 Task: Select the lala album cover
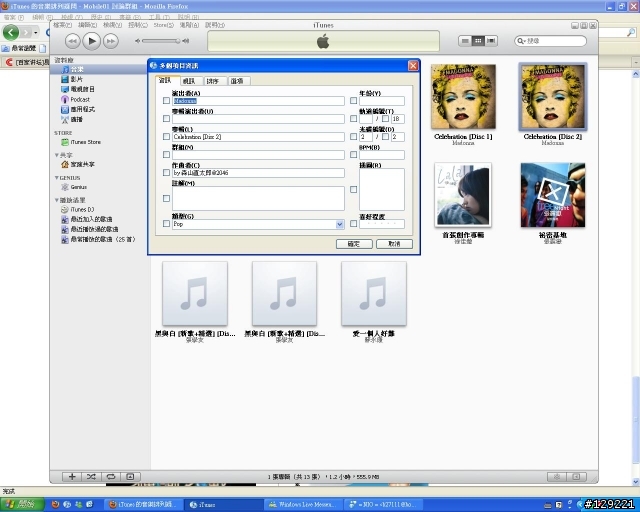(463, 195)
